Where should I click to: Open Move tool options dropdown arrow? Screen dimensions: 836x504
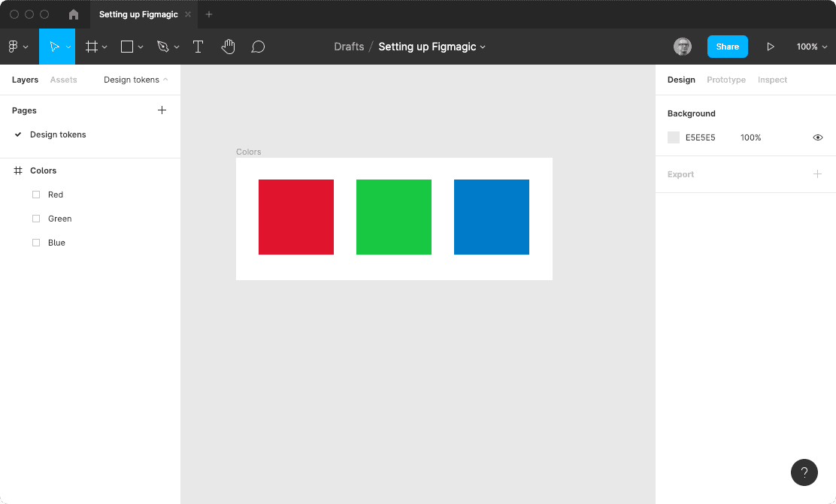tap(68, 47)
